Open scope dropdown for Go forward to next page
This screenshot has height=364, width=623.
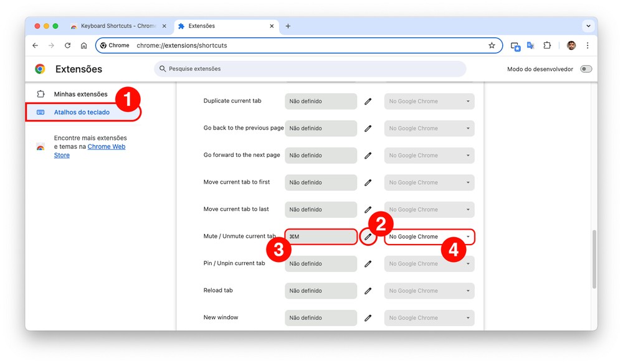[x=429, y=155]
